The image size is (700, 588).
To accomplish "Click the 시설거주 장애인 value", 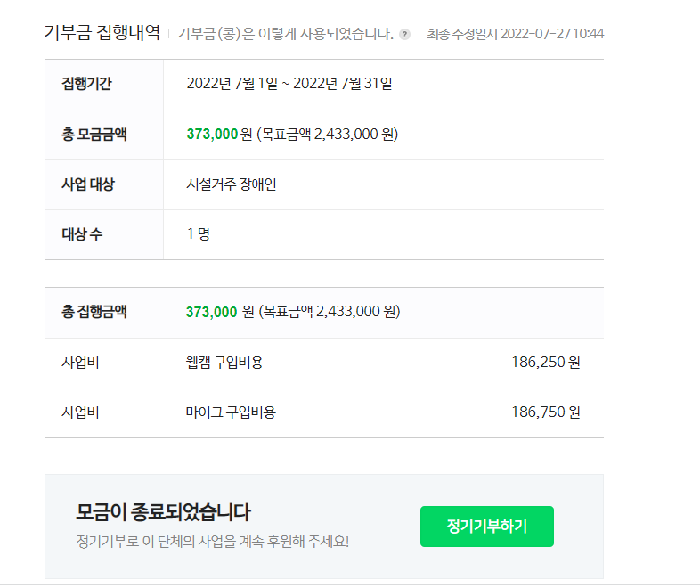I will (x=232, y=184).
